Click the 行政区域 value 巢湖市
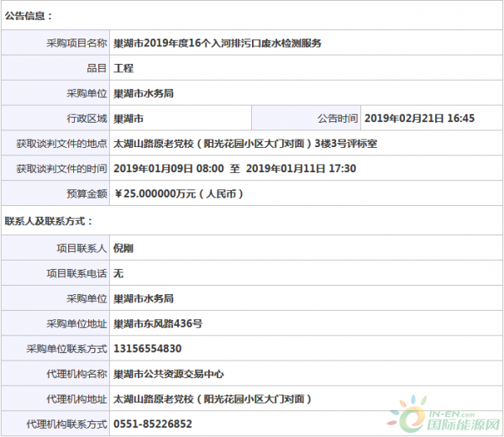The height and width of the screenshot is (437, 504). (x=129, y=118)
